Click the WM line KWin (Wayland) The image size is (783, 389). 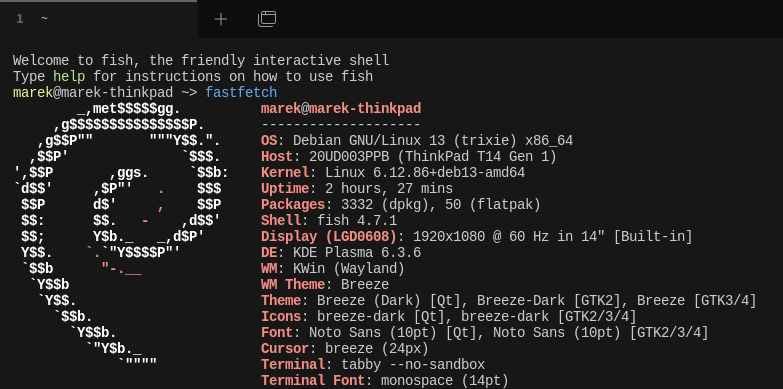333,269
